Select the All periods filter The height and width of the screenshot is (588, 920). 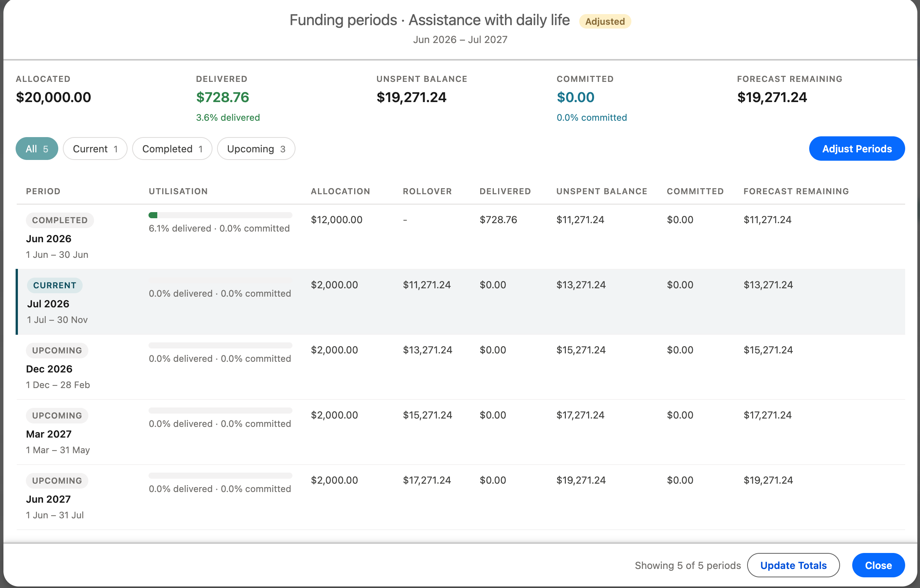click(37, 149)
